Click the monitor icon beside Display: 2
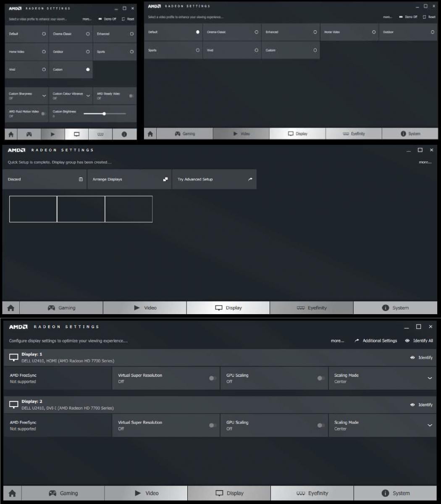 (14, 404)
